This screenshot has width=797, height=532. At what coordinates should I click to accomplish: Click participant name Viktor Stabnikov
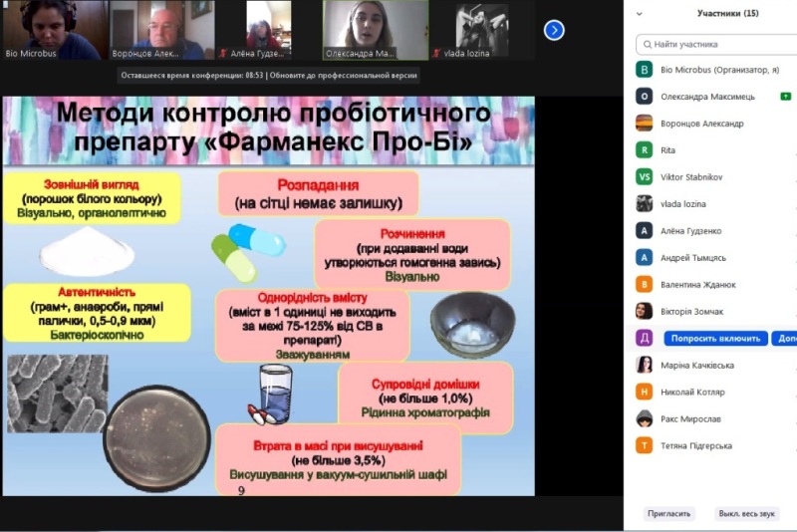(x=691, y=177)
